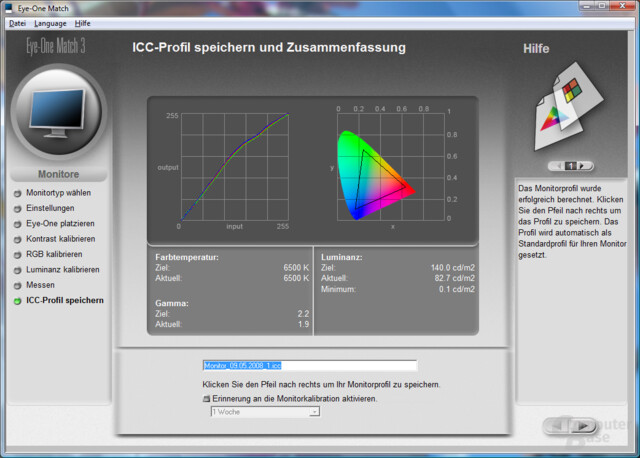The image size is (640, 458).
Task: Click the Luminanz Aktuell value 82.7 cd/m2
Action: pyautogui.click(x=454, y=278)
